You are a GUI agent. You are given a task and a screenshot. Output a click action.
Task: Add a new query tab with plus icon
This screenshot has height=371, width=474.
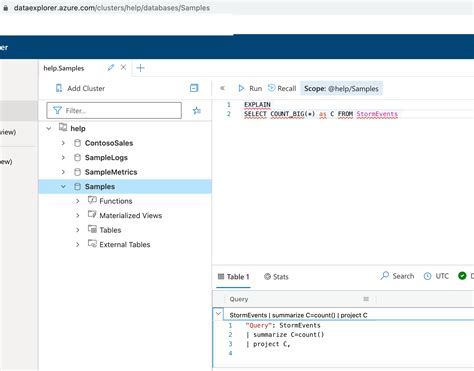tap(141, 68)
